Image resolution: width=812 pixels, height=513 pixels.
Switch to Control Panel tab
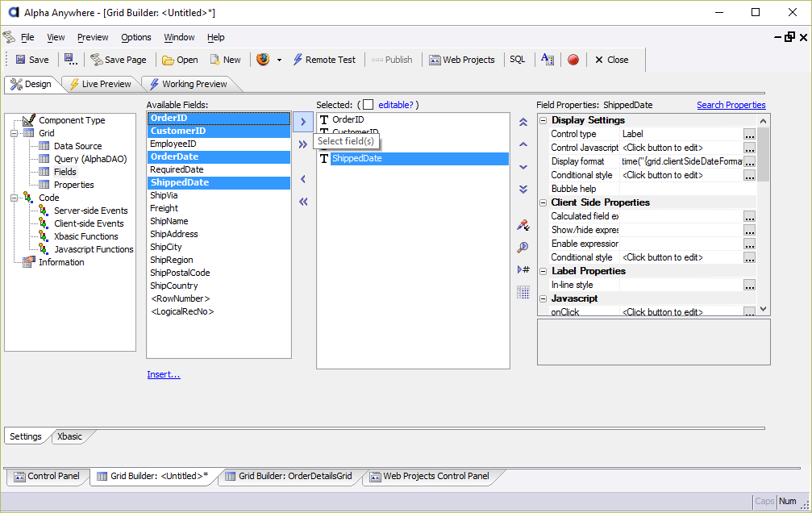[47, 476]
